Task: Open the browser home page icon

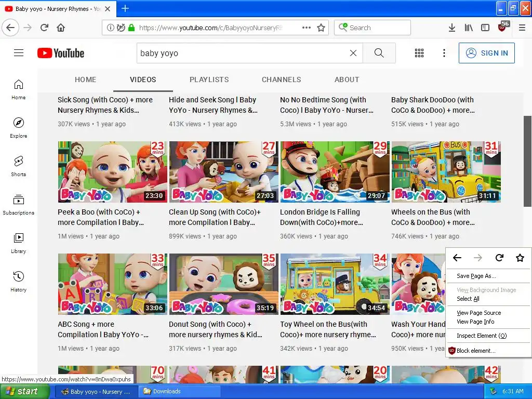Action: pyautogui.click(x=61, y=28)
